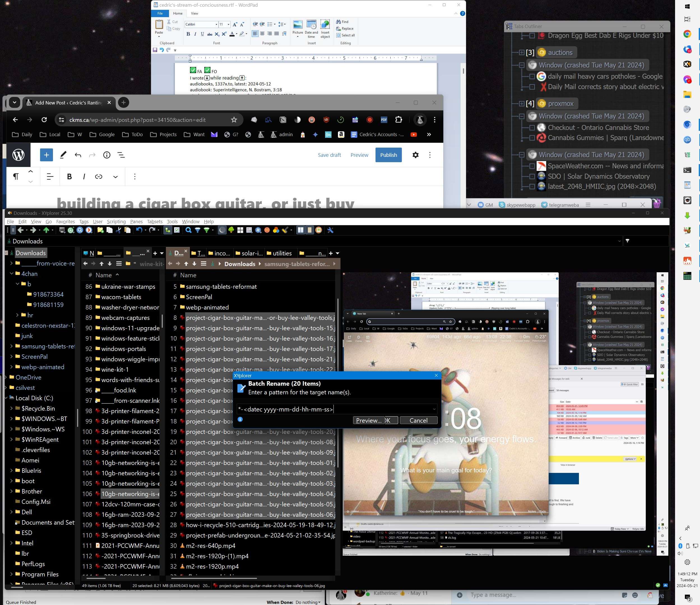Open the batch rename pattern history dropdown
The height and width of the screenshot is (605, 700).
(434, 409)
